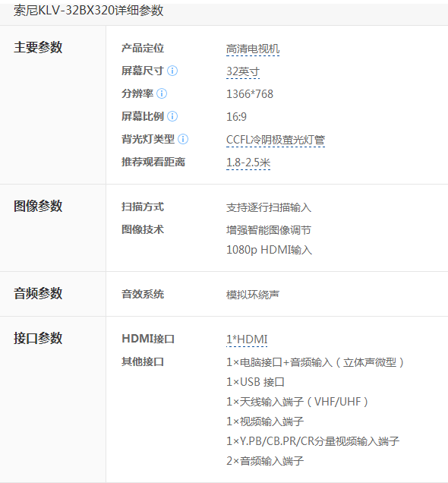Open the 高清电视机 link
This screenshot has width=448, height=483.
[x=253, y=49]
